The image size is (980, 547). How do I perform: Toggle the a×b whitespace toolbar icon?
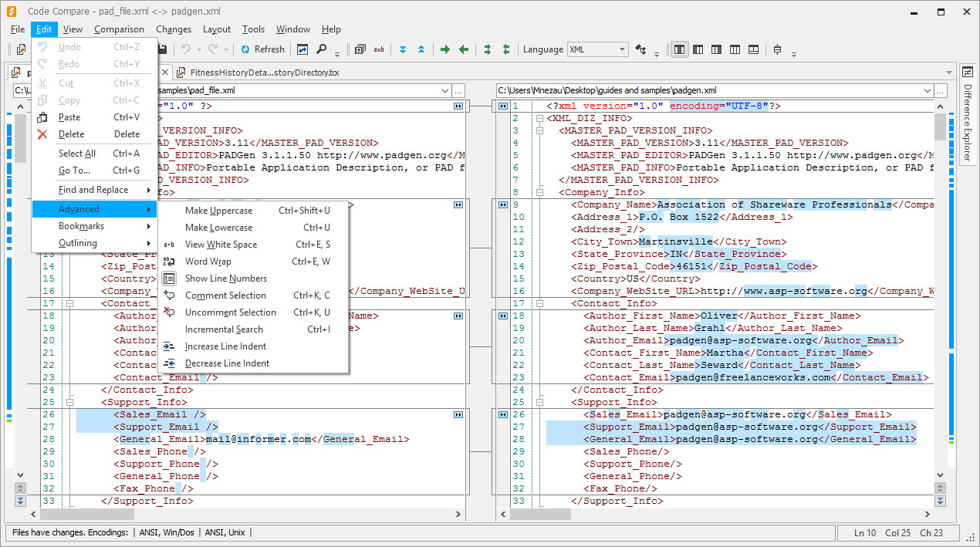(379, 49)
